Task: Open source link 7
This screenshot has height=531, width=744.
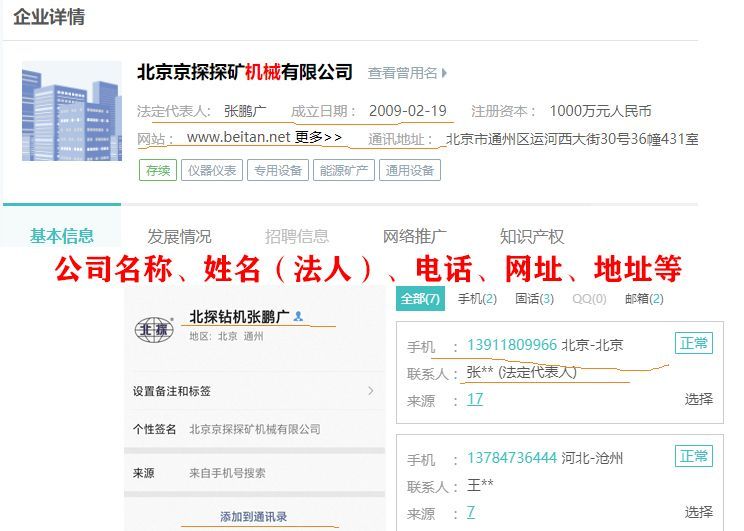Action: pos(471,512)
